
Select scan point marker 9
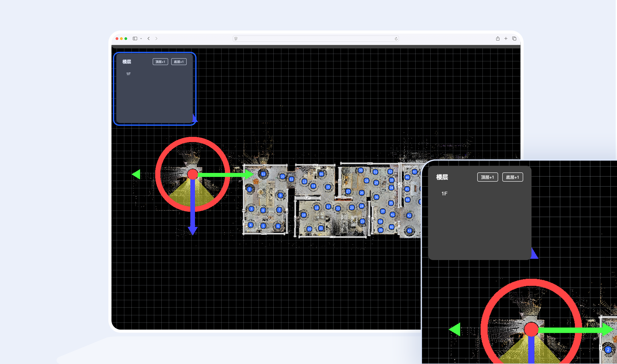[x=280, y=195]
